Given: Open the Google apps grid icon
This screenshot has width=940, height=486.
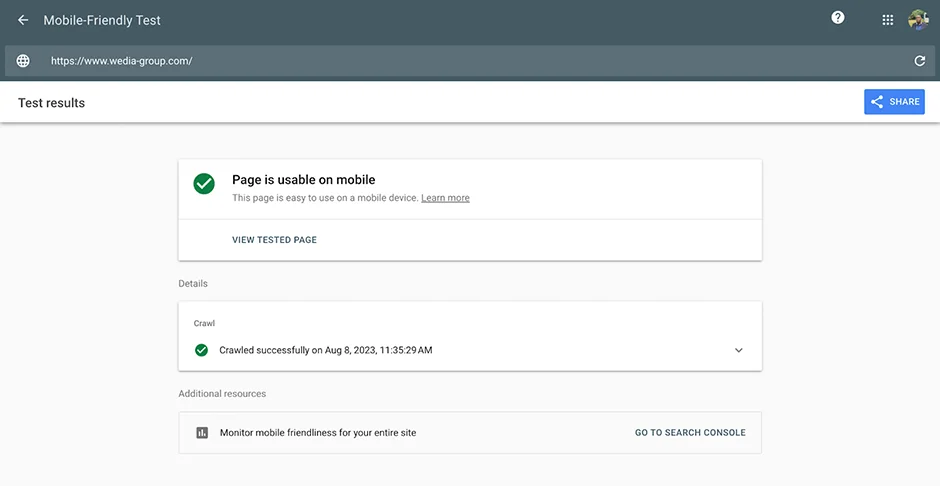Looking at the screenshot, I should pyautogui.click(x=888, y=20).
